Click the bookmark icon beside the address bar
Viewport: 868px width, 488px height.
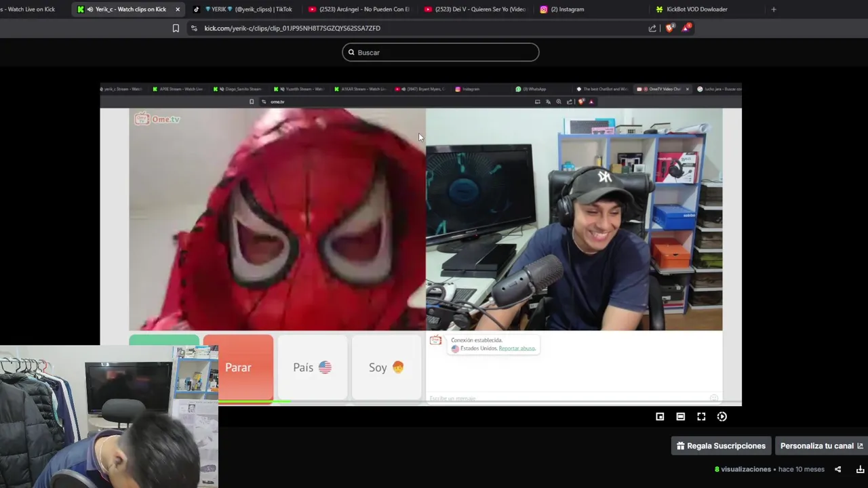(x=176, y=28)
